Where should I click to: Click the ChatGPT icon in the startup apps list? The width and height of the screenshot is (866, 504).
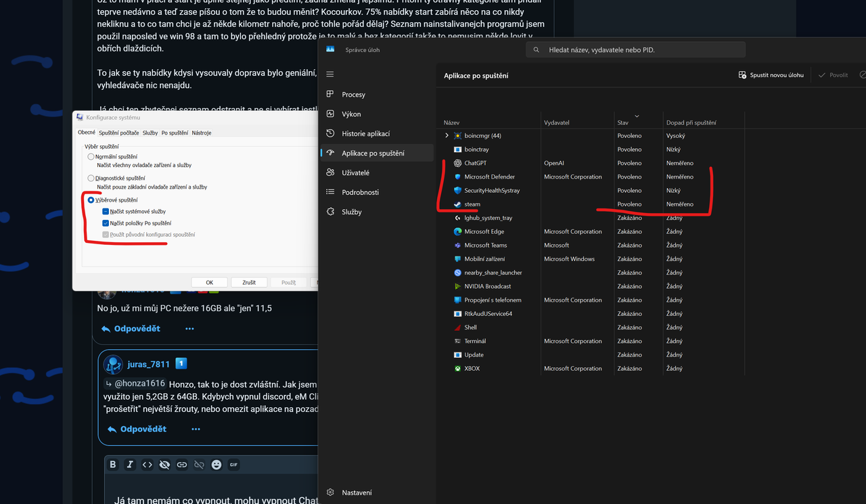point(458,163)
